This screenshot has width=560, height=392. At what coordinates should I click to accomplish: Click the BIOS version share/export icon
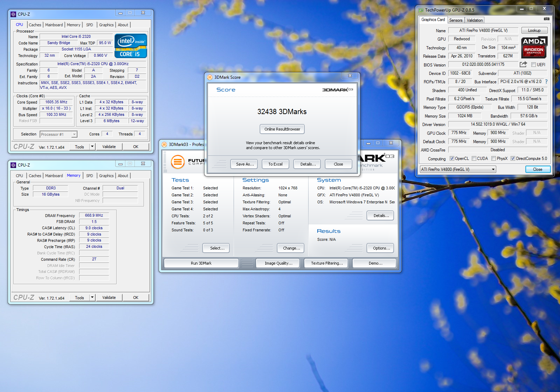click(523, 64)
